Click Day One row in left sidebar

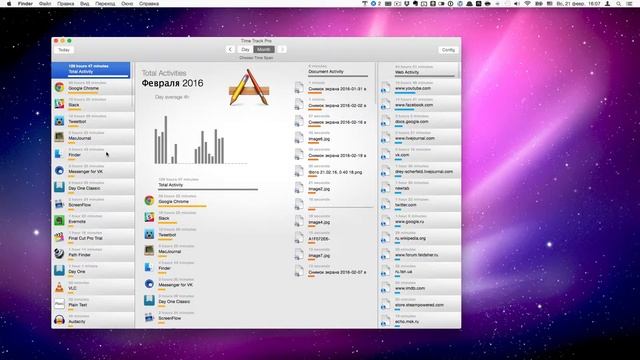coord(93,270)
